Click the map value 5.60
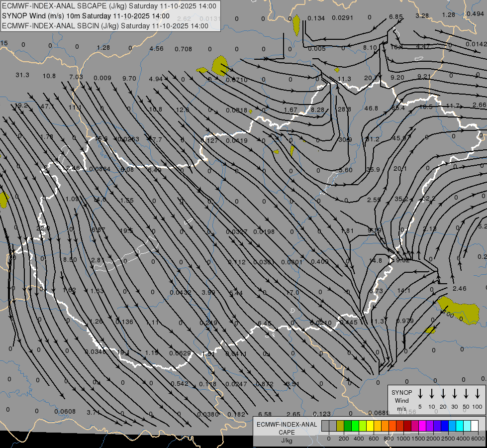 click(346, 170)
